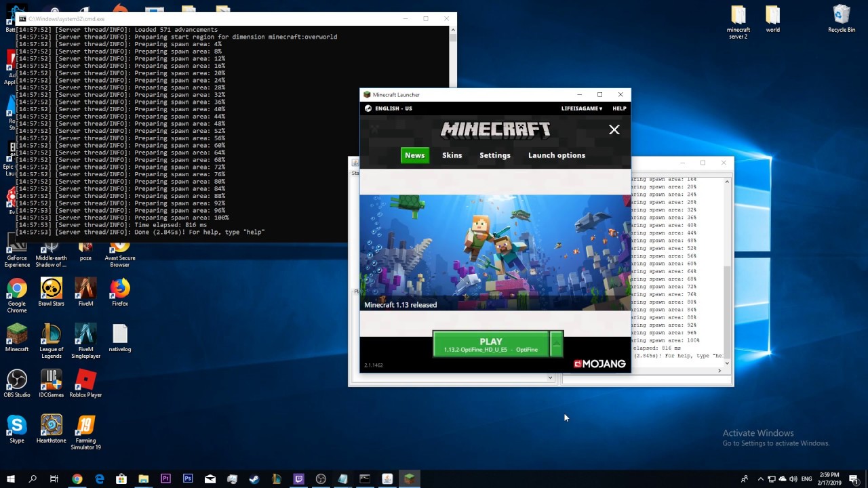Open Task View on the taskbar
Image resolution: width=868 pixels, height=488 pixels.
(x=54, y=479)
